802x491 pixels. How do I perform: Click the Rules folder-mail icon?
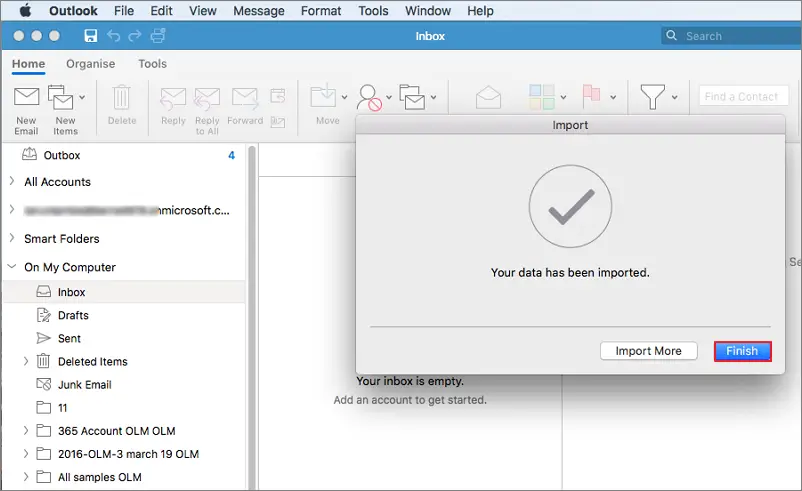point(412,97)
